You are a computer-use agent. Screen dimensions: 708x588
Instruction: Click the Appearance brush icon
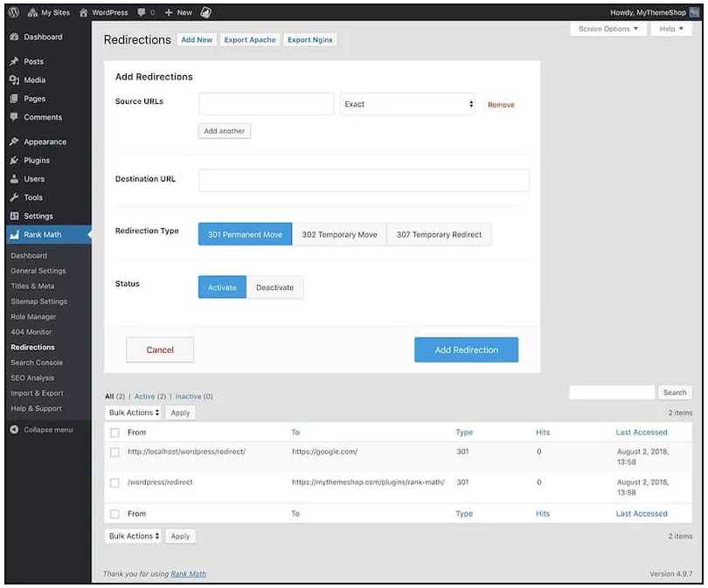pyautogui.click(x=15, y=142)
